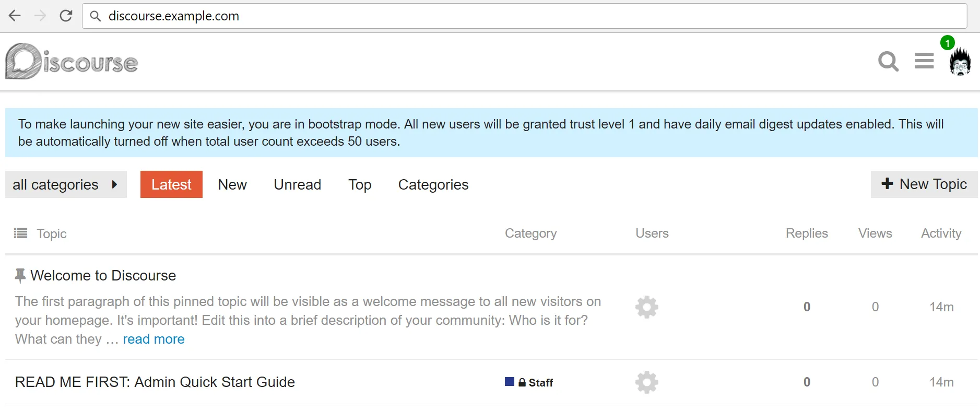Image resolution: width=980 pixels, height=410 pixels.
Task: Click the gear avatar in Admin Quick Start row
Action: click(x=646, y=382)
